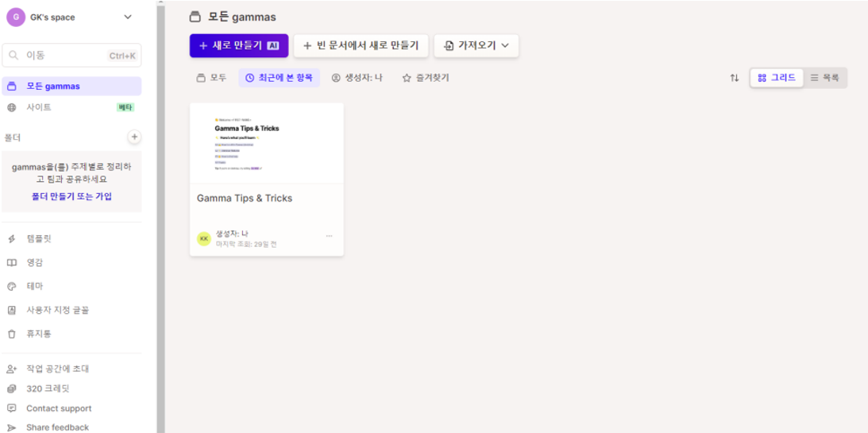Click the lightning icon beside 템플릿
The width and height of the screenshot is (868, 433).
pyautogui.click(x=12, y=238)
